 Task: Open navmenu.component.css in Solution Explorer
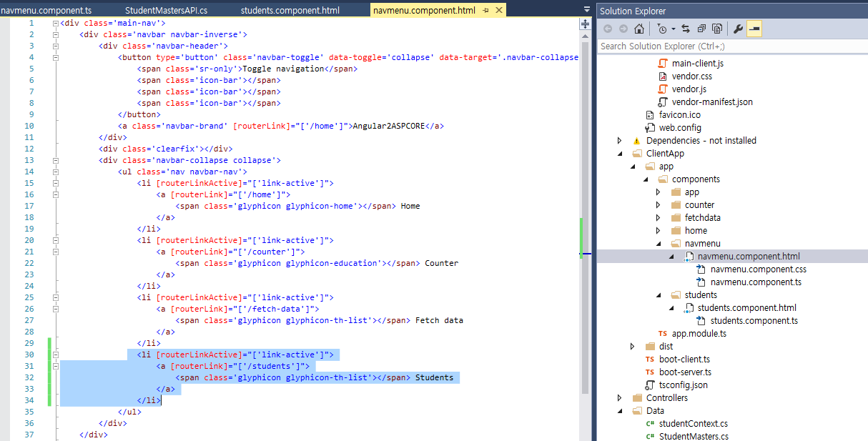[x=759, y=269]
